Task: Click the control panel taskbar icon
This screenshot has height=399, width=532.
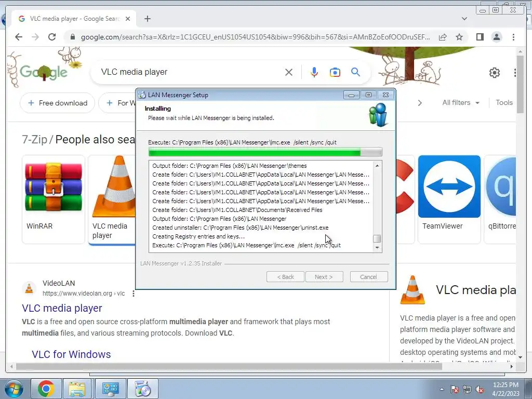Action: 110,389
